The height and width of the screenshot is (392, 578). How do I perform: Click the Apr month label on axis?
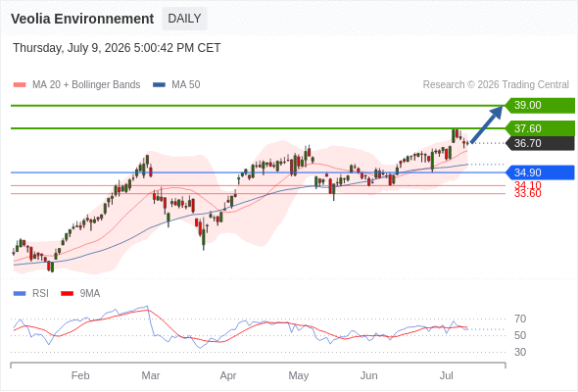pos(228,375)
